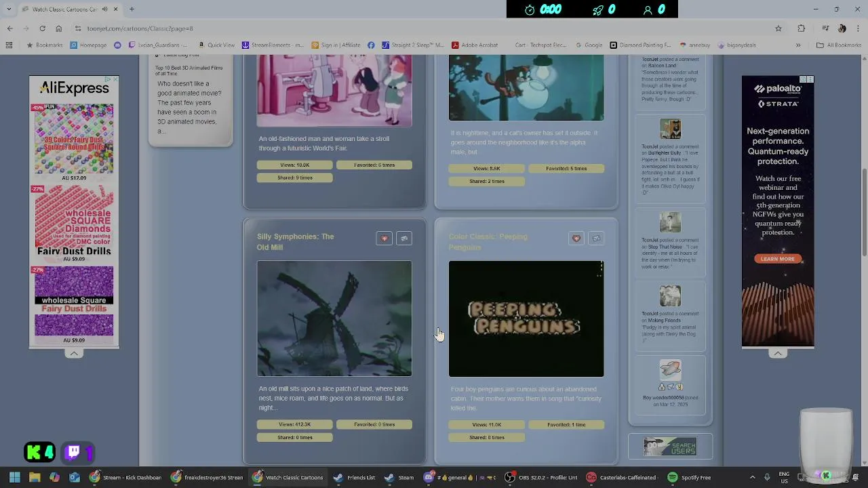Viewport: 868px width, 488px height.
Task: Switch to Discord #general taskbar window
Action: 460,477
